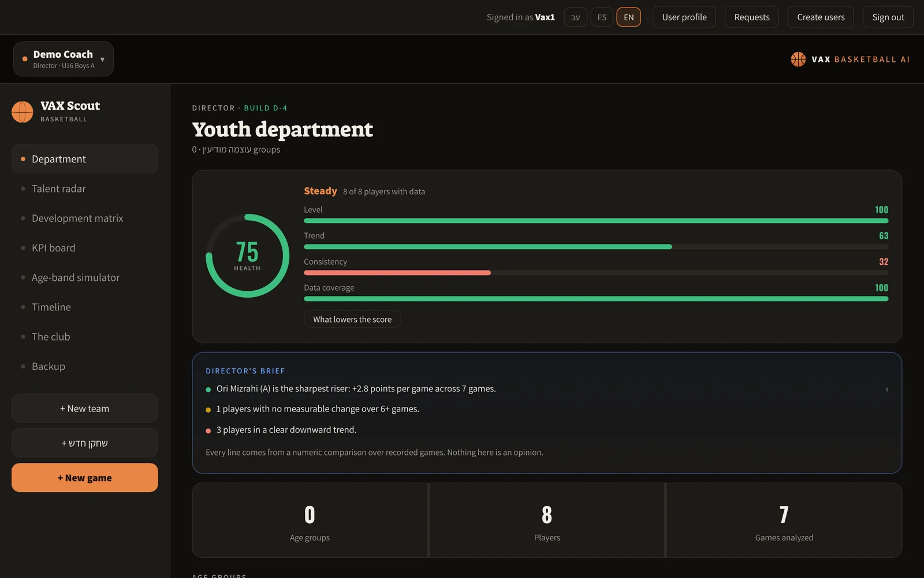Screen dimensions: 924x578
Task: Click the Games analyzed stat card
Action: (784, 520)
